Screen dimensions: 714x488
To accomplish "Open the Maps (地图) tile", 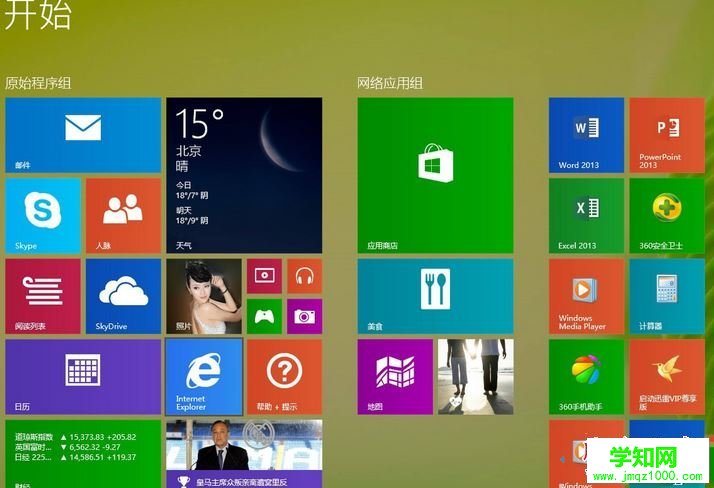I will coord(395,377).
